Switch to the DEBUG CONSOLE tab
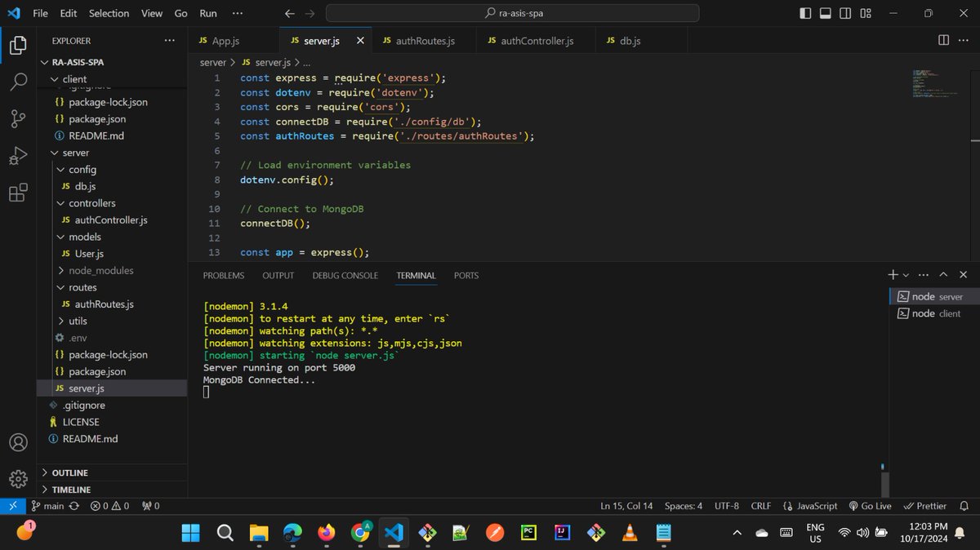 [345, 276]
